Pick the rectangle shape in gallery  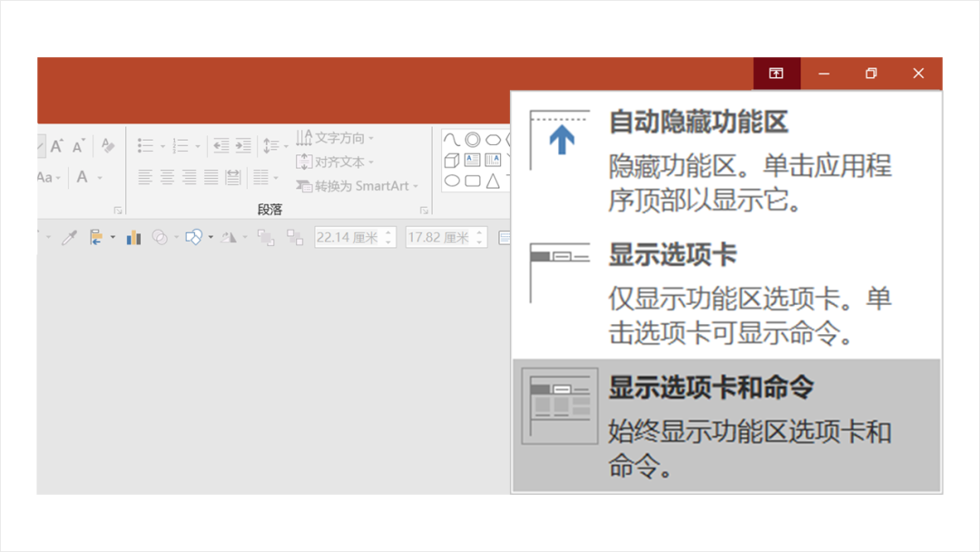pyautogui.click(x=473, y=182)
